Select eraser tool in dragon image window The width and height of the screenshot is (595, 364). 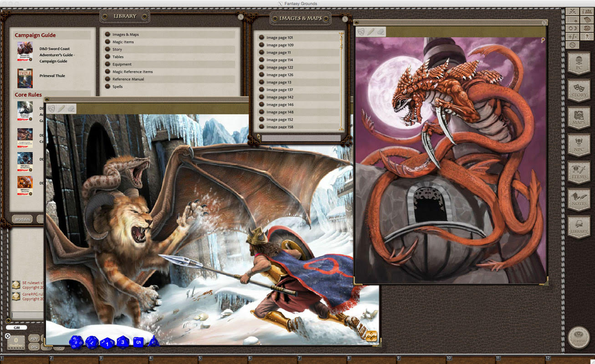click(x=381, y=31)
